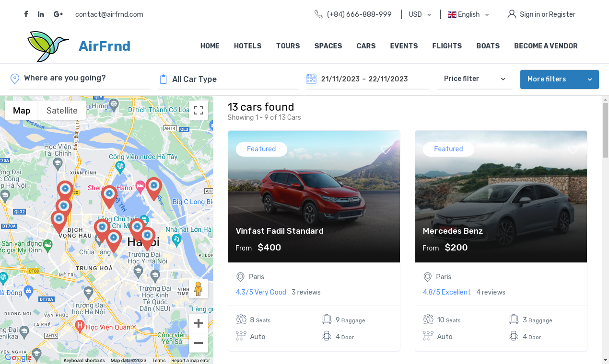Click the Paris location pin on the Vinfast card
609x364 pixels.
[241, 277]
